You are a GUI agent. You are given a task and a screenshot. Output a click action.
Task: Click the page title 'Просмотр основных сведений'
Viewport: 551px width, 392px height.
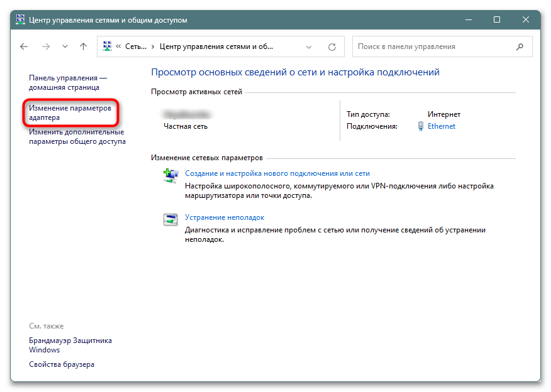[295, 72]
